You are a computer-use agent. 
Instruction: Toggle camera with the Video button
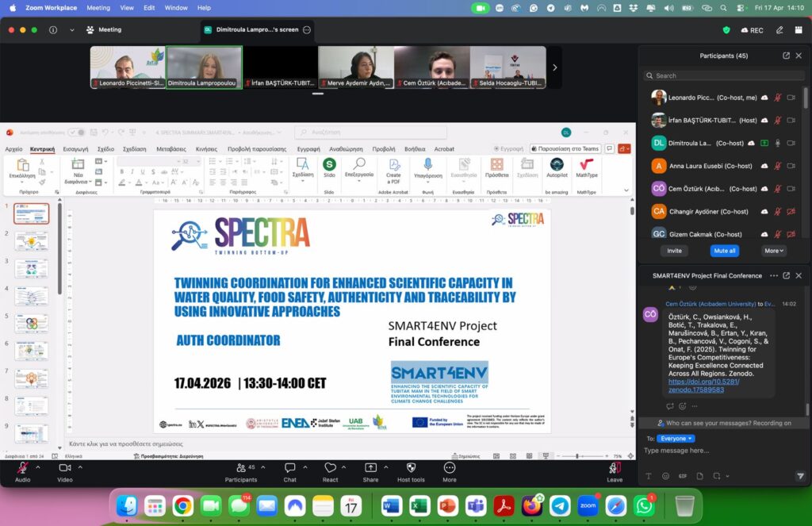click(x=64, y=468)
